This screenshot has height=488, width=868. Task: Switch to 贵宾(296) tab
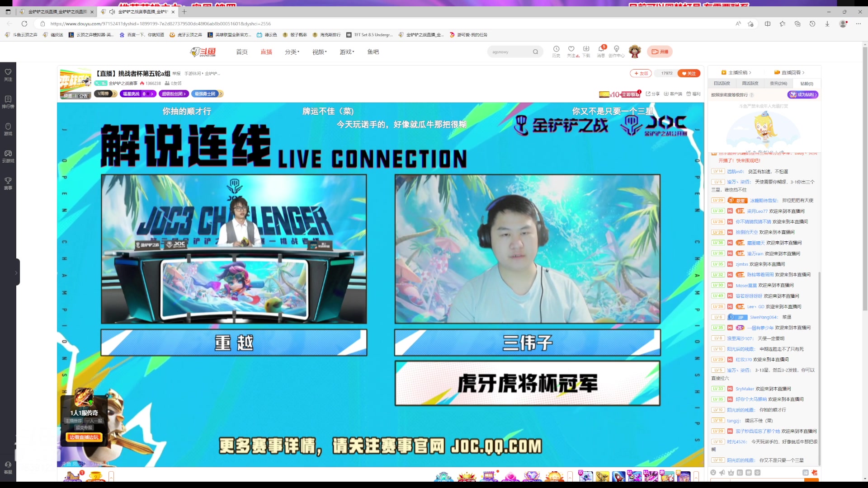tap(778, 84)
